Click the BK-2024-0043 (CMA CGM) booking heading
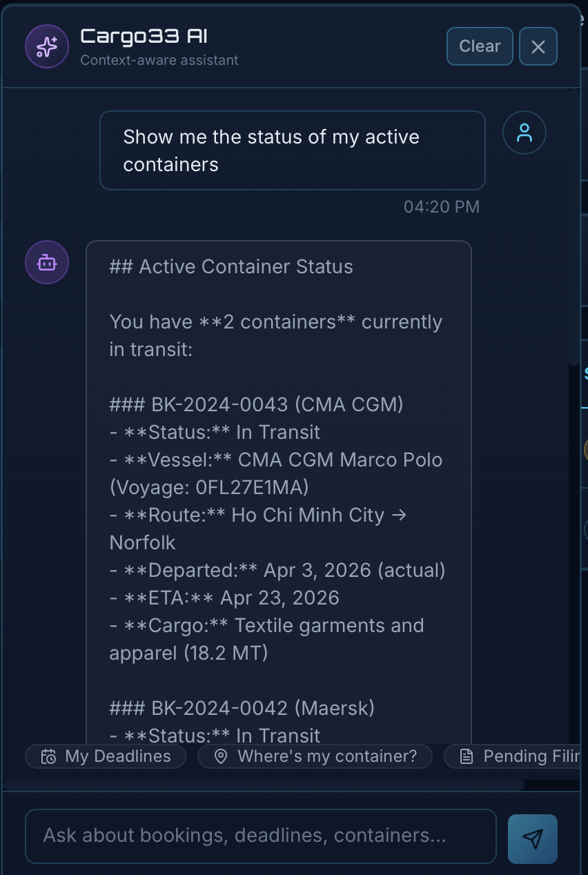The height and width of the screenshot is (875, 588). tap(256, 404)
